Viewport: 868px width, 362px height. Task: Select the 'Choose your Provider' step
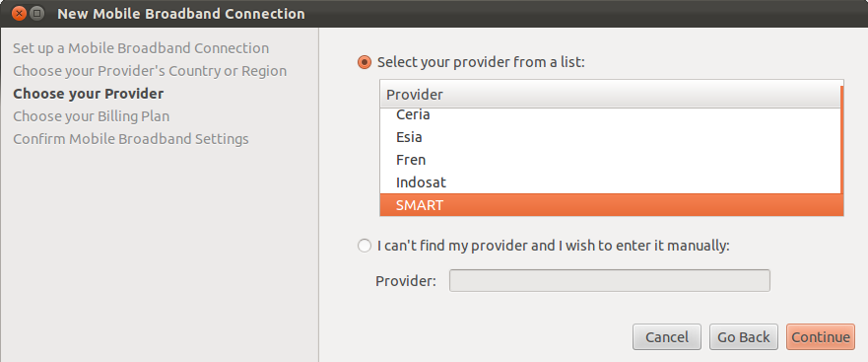click(x=89, y=94)
